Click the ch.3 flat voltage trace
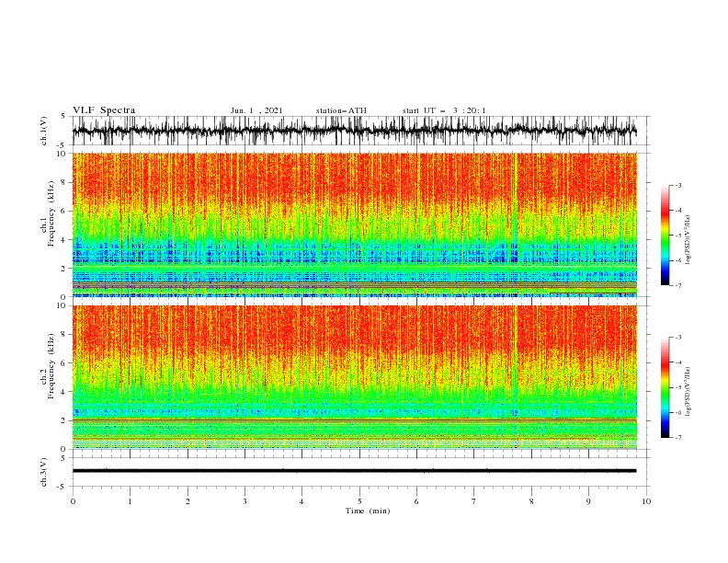The width and height of the screenshot is (728, 563). [354, 471]
